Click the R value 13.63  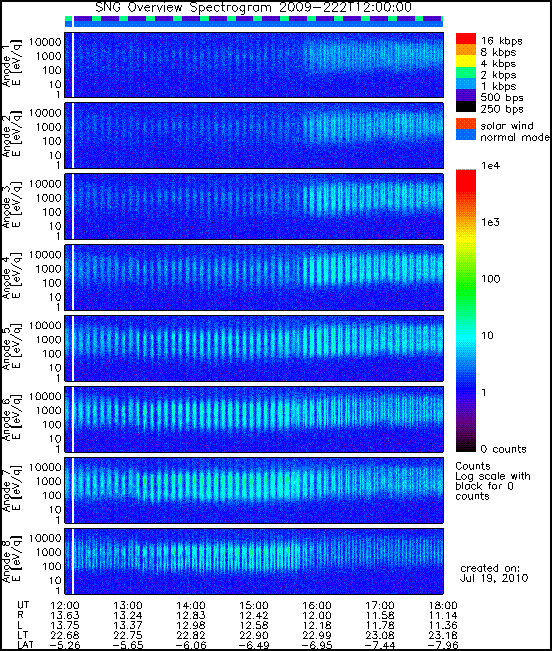click(x=65, y=615)
